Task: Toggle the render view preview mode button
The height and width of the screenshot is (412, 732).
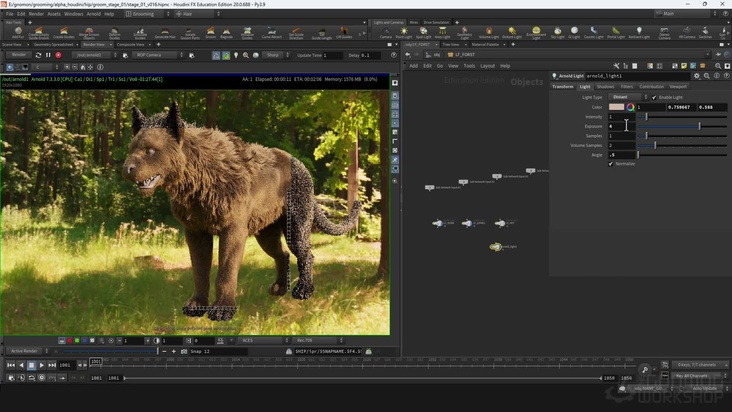Action: tap(216, 55)
